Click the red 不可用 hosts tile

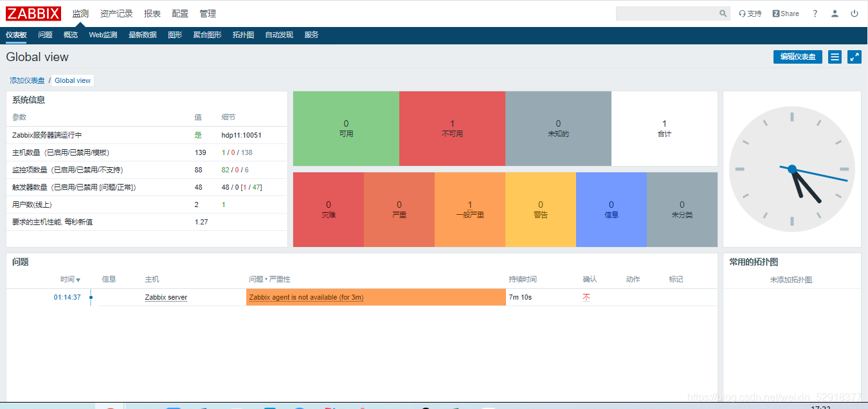452,129
